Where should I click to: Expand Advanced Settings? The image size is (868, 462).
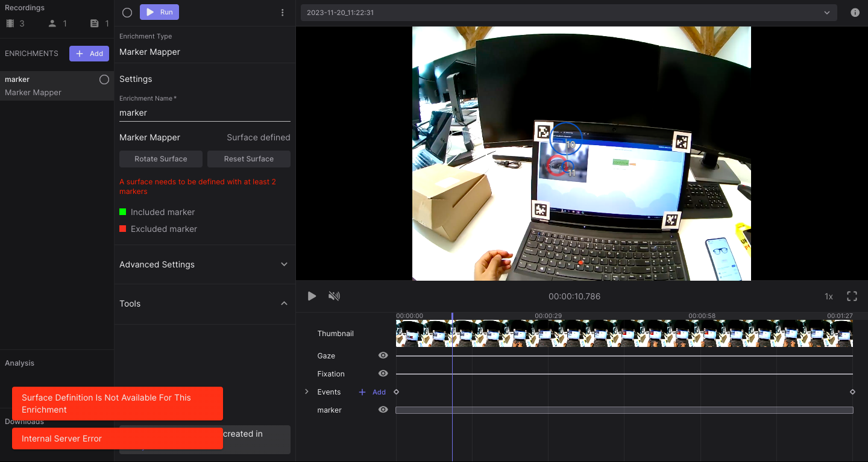point(205,264)
